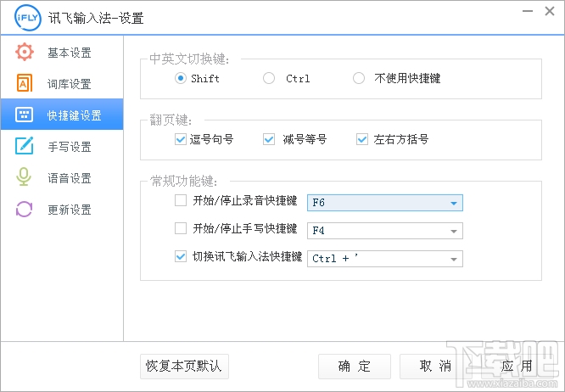The height and width of the screenshot is (392, 565).
Task: Click the gear icon for 基本设置
Action: [x=24, y=53]
